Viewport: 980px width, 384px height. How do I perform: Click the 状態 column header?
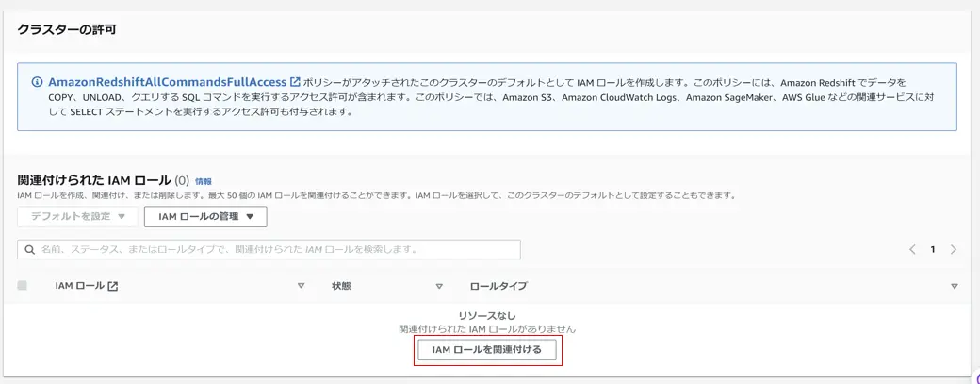(341, 286)
